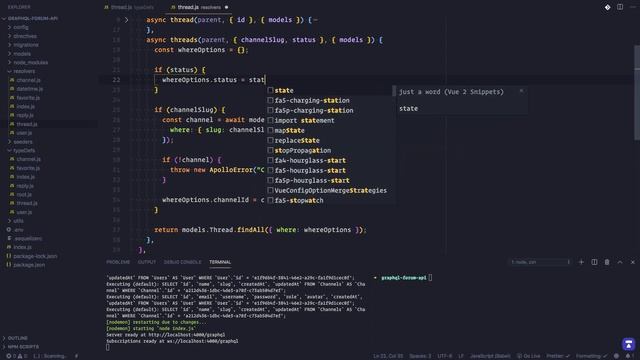Click the .env file gear icon

[9, 229]
